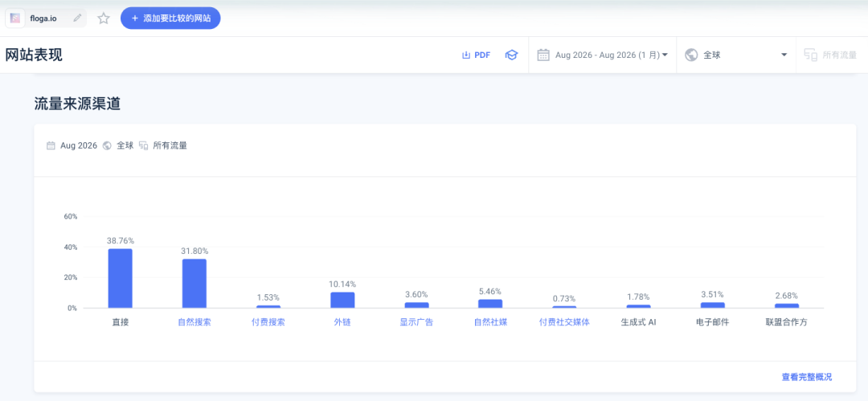Click the 电子邮件 bar in chart
Screen dimensions: 868x401
(713, 305)
